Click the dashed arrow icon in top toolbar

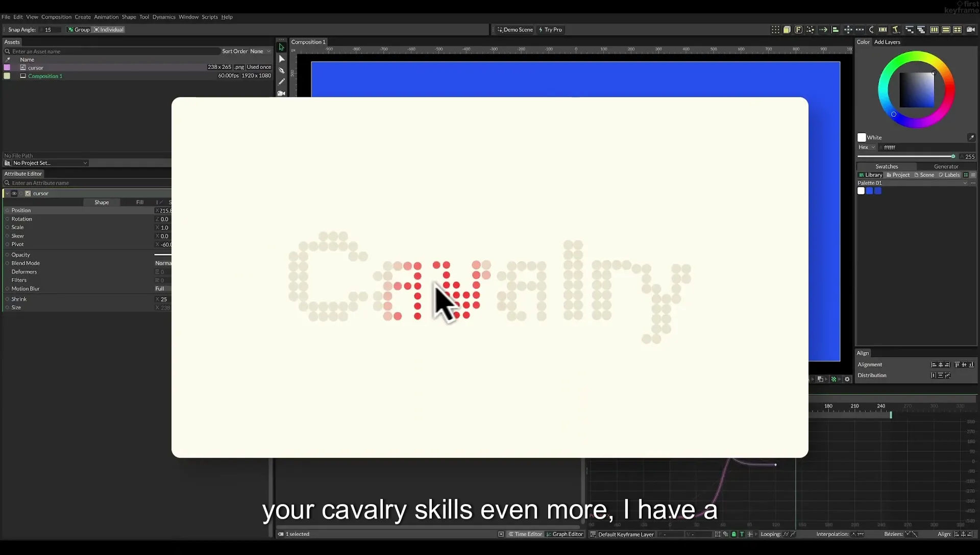(x=823, y=30)
